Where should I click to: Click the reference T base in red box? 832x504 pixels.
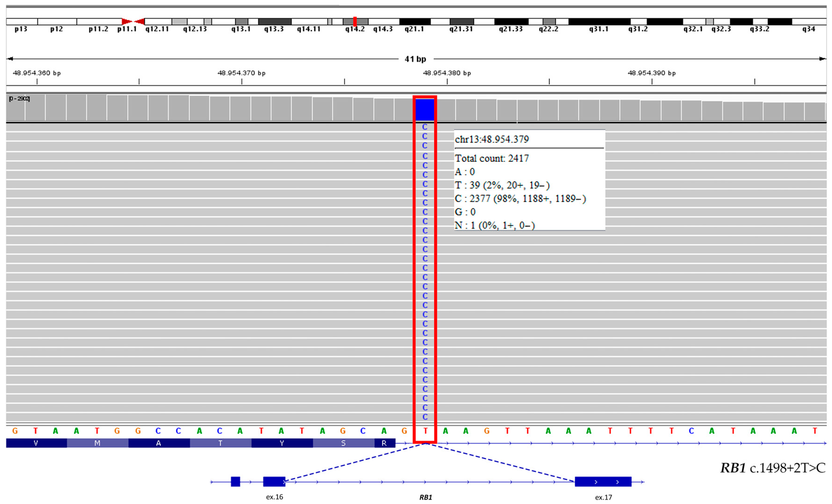click(425, 431)
